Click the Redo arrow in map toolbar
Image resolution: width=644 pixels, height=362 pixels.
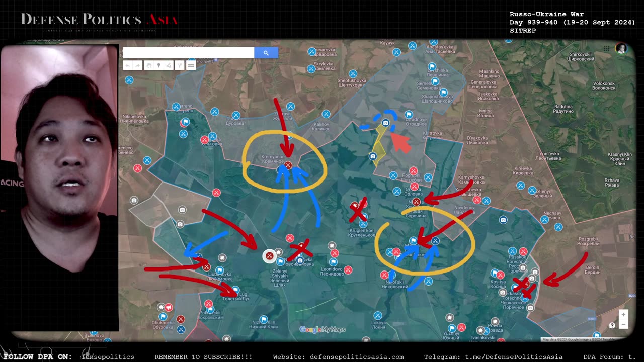click(137, 65)
